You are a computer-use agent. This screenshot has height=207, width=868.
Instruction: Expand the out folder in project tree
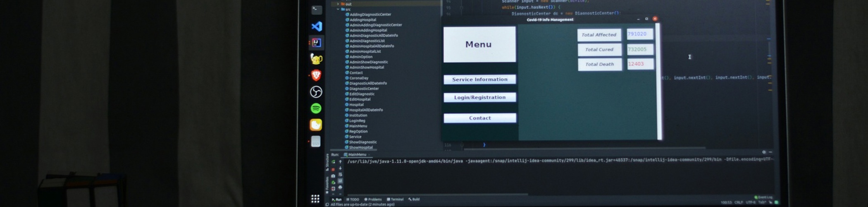338,4
